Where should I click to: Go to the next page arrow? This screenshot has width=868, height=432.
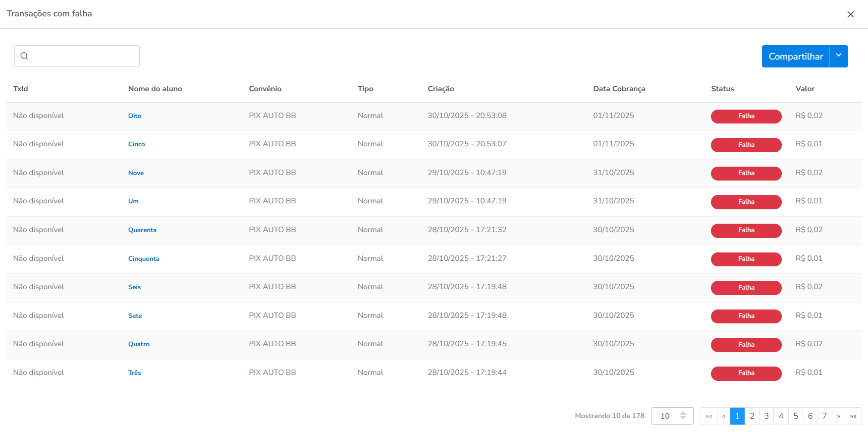tap(839, 416)
